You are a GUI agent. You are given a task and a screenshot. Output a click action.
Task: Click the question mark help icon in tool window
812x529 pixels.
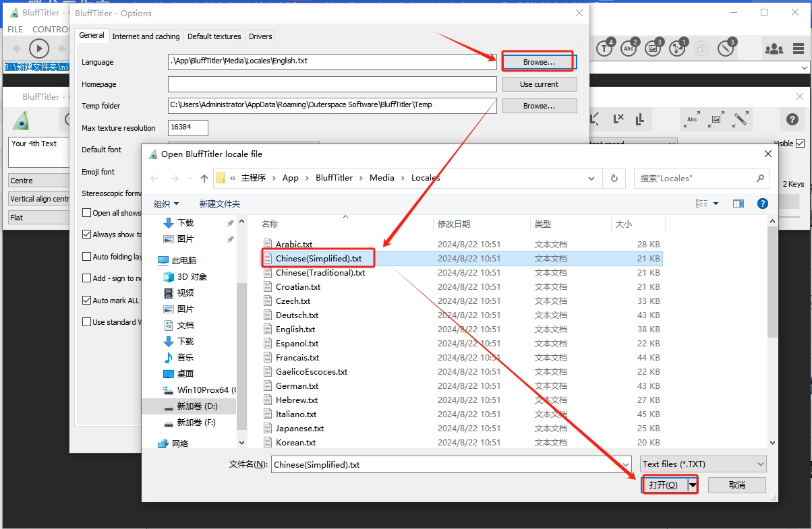(x=792, y=119)
